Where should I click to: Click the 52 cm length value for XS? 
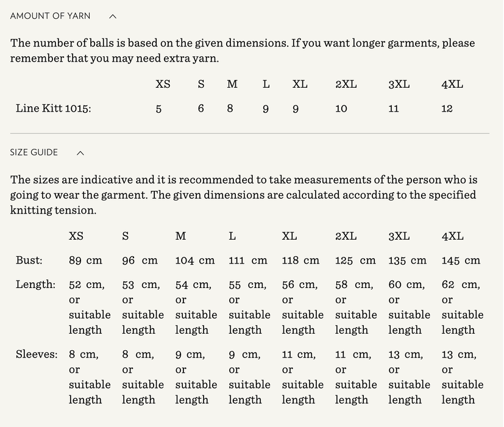[87, 285]
